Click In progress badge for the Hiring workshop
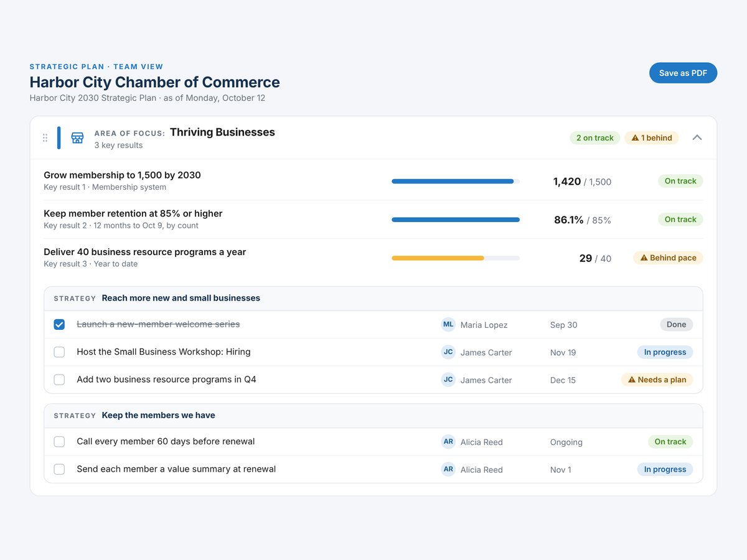Viewport: 747px width, 560px height. point(665,352)
